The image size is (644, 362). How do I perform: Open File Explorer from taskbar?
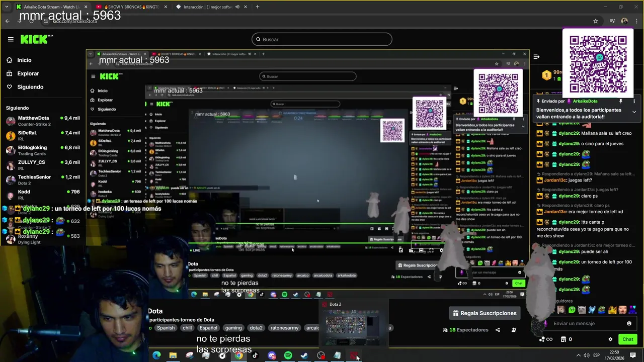(x=173, y=355)
